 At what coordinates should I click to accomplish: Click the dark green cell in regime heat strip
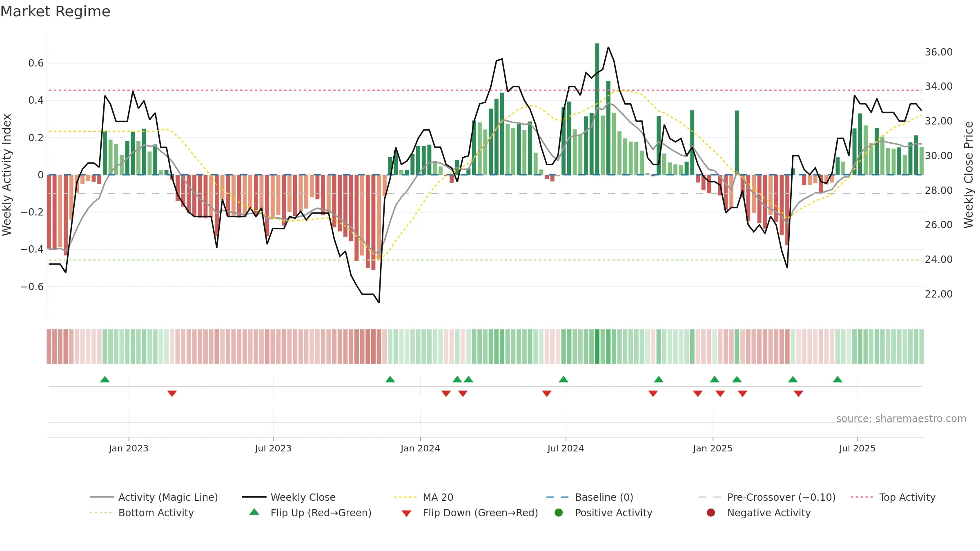[597, 347]
